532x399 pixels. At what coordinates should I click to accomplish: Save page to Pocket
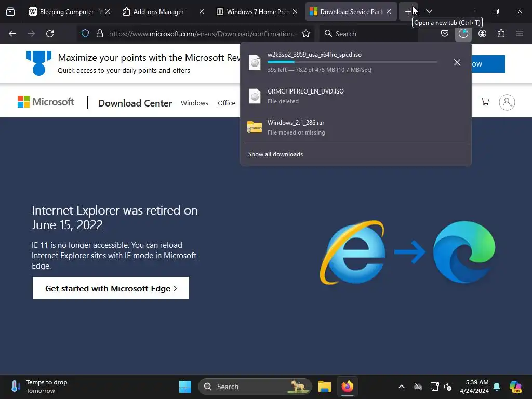pos(445,33)
